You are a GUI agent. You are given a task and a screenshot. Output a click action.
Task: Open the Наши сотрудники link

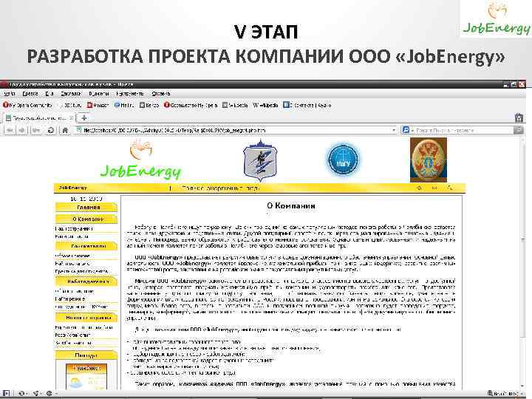click(74, 228)
